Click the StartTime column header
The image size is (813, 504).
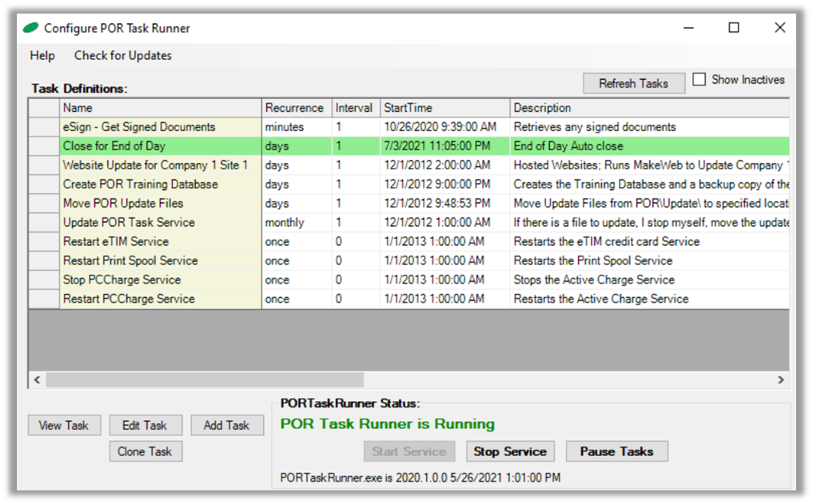(x=444, y=108)
